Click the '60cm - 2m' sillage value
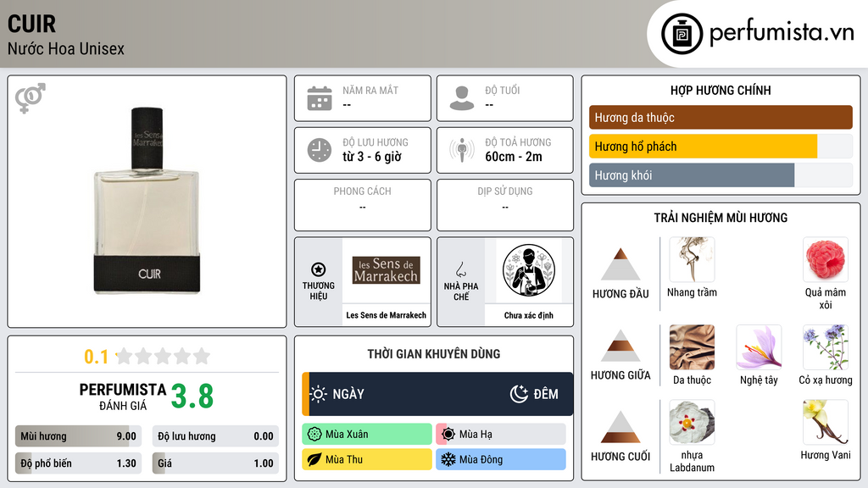Image resolution: width=868 pixels, height=488 pixels. (514, 157)
